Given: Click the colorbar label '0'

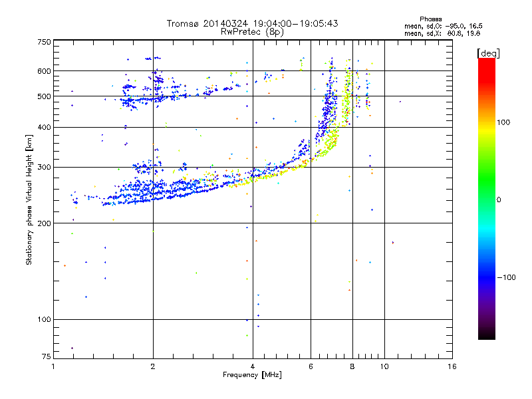Looking at the screenshot, I should 499,200.
